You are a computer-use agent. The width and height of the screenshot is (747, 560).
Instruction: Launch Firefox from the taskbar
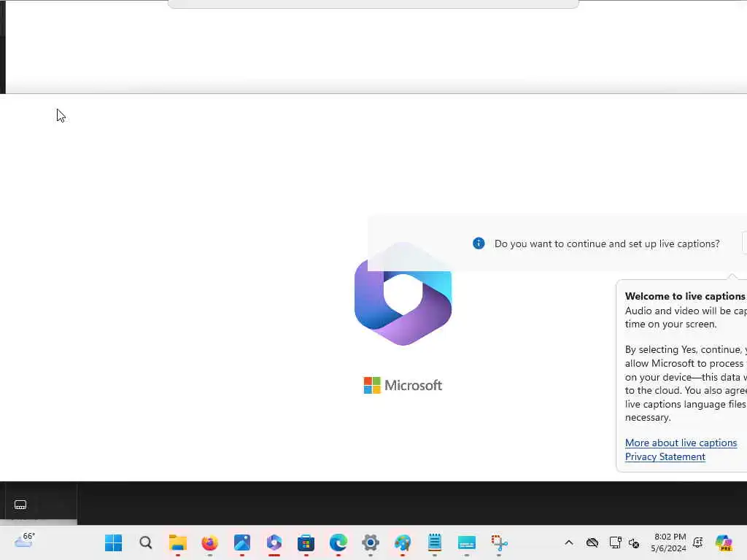pos(209,542)
